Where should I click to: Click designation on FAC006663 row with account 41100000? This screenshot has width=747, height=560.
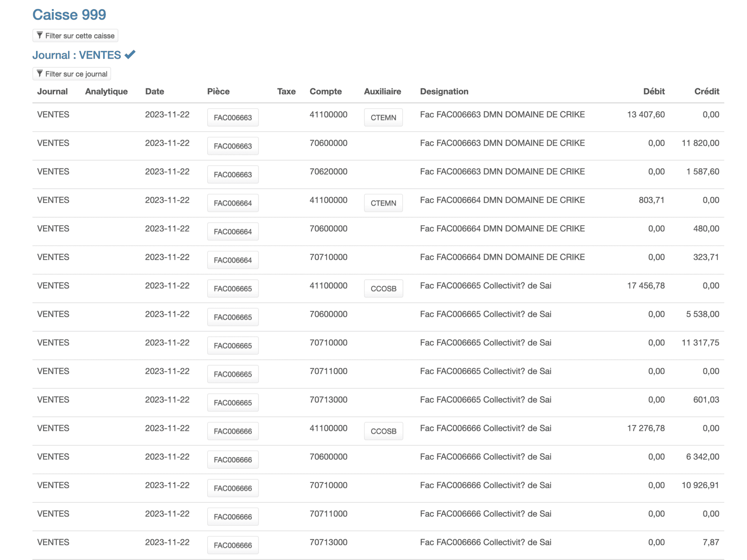502,114
